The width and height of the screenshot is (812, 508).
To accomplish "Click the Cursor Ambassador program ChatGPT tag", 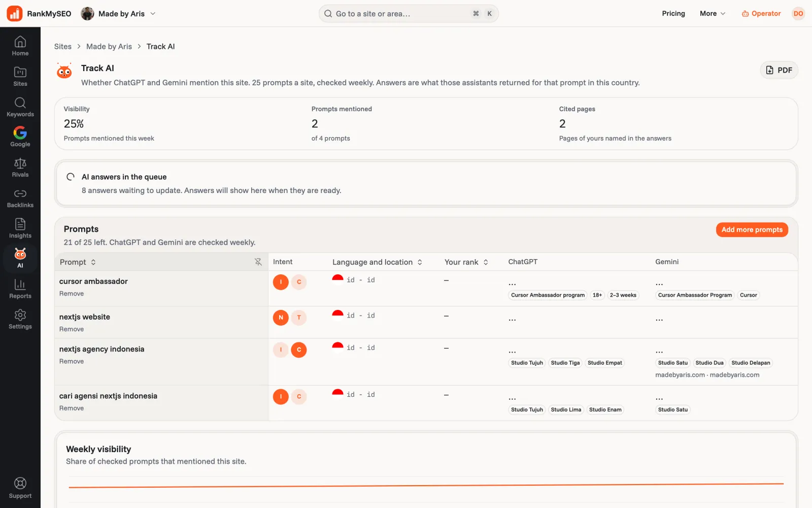I will 548,295.
